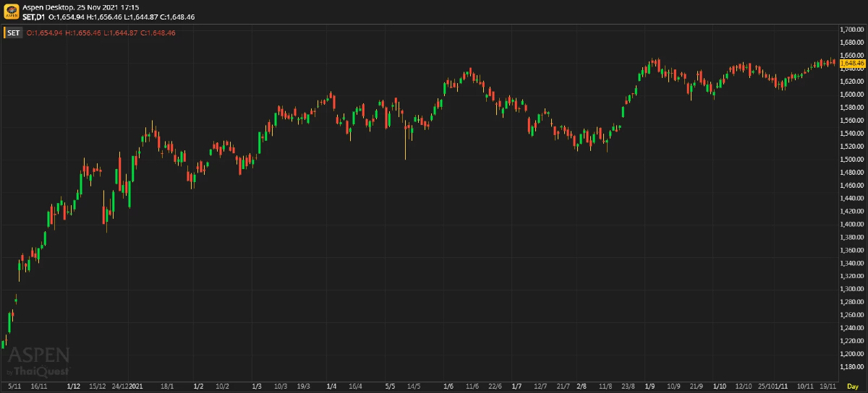Click the '2021' year axis label

pos(135,386)
